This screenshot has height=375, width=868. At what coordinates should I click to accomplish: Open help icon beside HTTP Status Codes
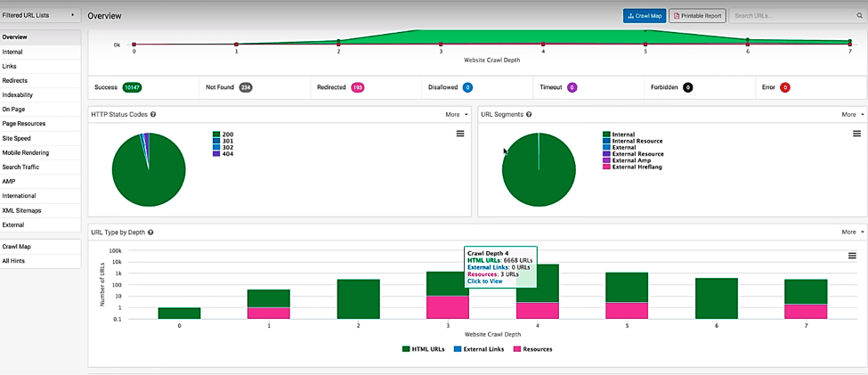[x=153, y=115]
